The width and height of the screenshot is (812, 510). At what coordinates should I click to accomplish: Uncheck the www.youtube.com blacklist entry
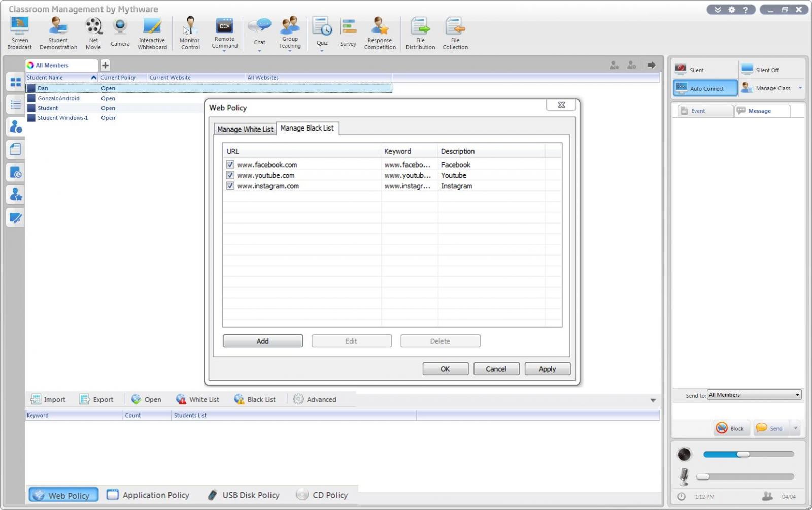tap(230, 175)
